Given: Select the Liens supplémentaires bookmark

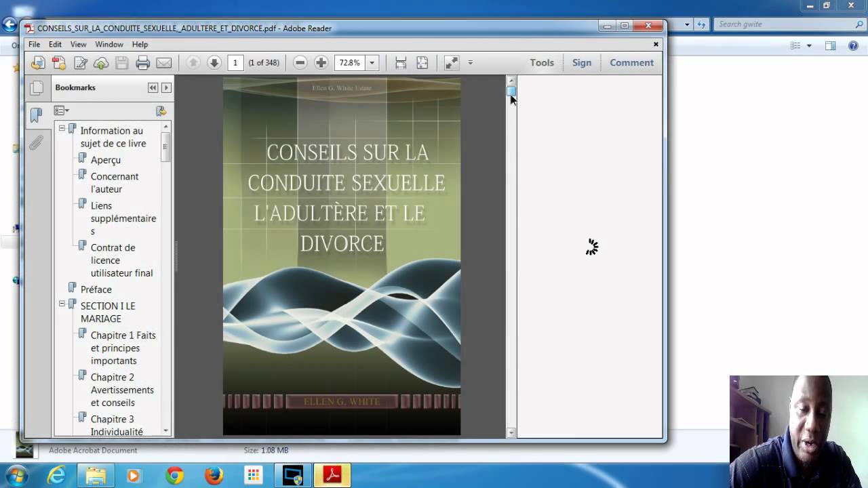Looking at the screenshot, I should click(x=123, y=218).
